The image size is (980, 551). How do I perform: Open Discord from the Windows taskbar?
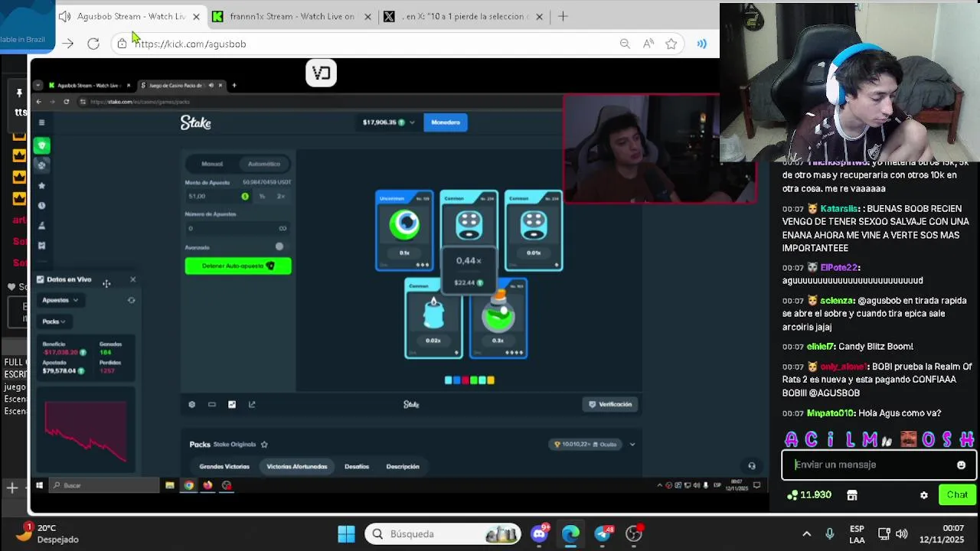540,533
